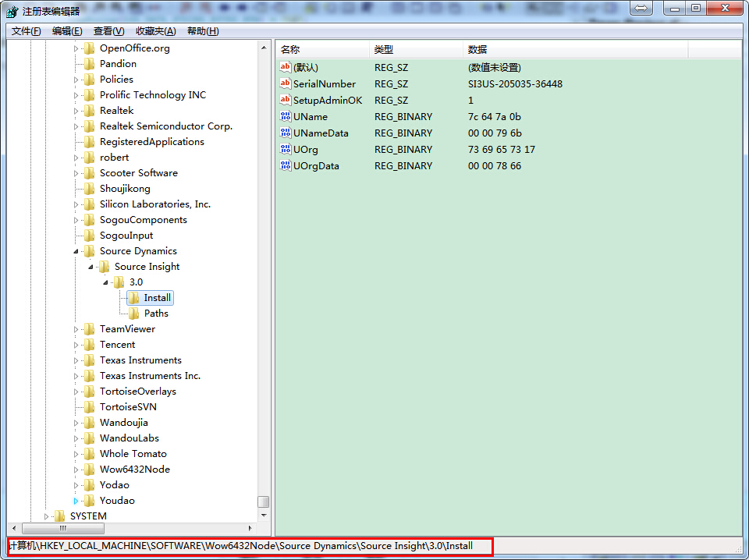Click the Whole Tomato folder icon
Screen dimensions: 749x560
pos(89,454)
